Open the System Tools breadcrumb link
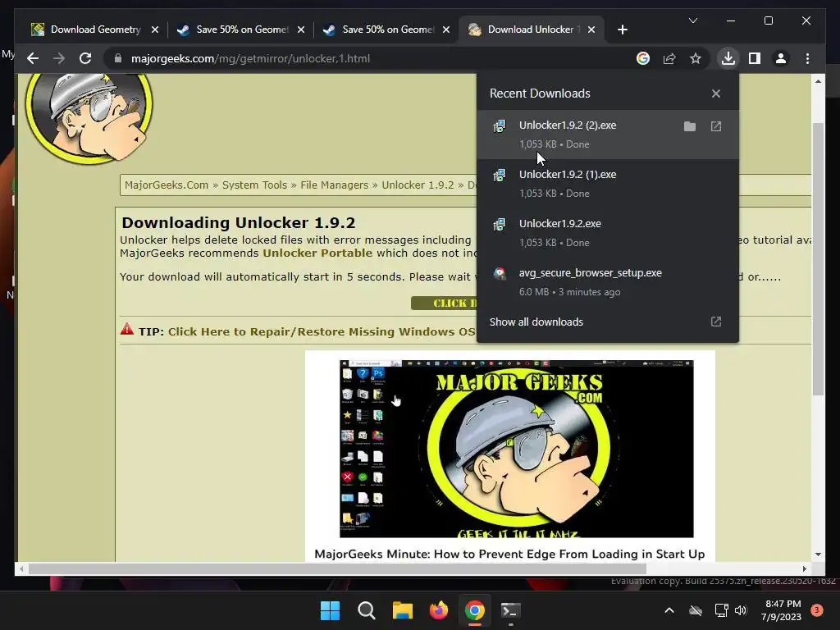840x630 pixels. pyautogui.click(x=254, y=185)
